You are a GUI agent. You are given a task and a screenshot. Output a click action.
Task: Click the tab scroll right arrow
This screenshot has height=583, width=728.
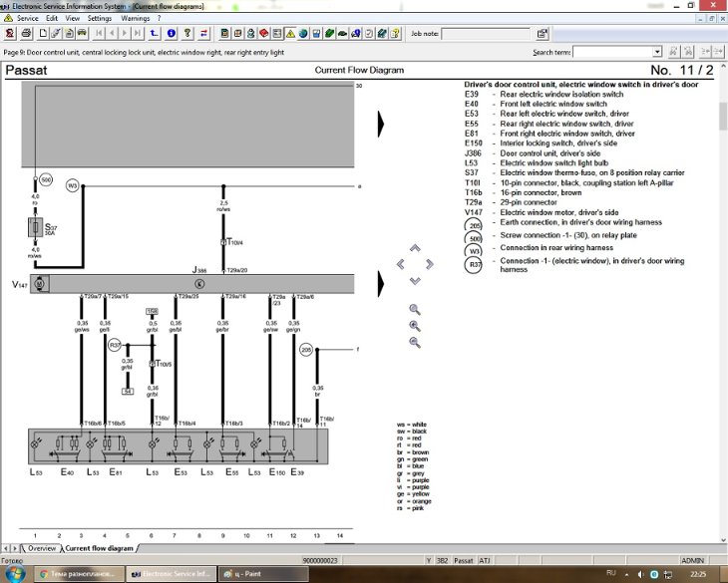pyautogui.click(x=15, y=548)
